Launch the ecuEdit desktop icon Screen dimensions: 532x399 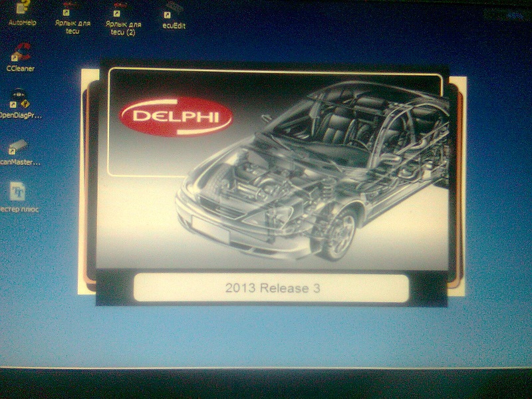click(x=174, y=15)
